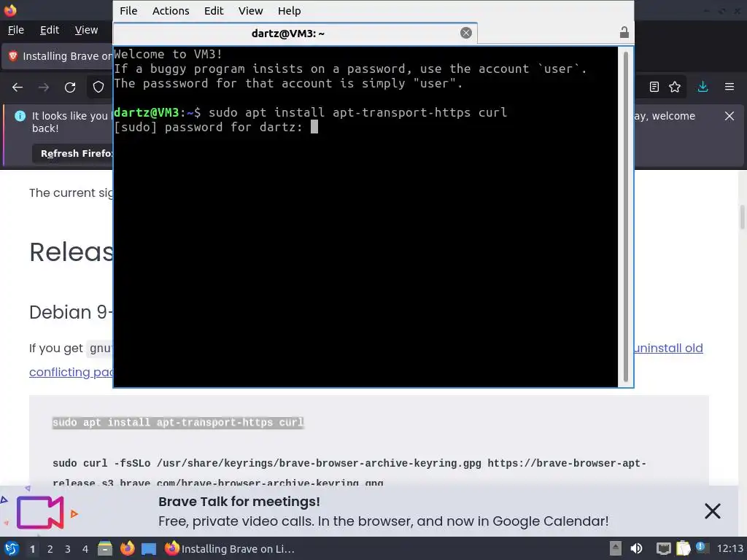Screen dimensions: 747x560
Task: Reload the Firefox page
Action: pyautogui.click(x=70, y=87)
